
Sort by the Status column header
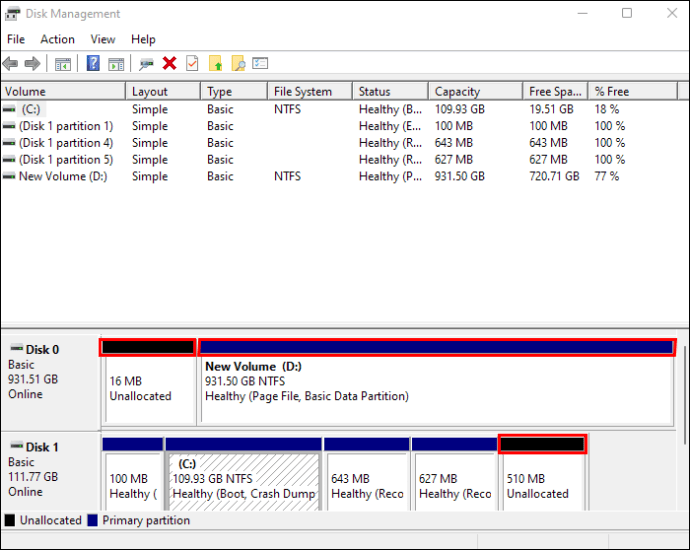point(390,91)
